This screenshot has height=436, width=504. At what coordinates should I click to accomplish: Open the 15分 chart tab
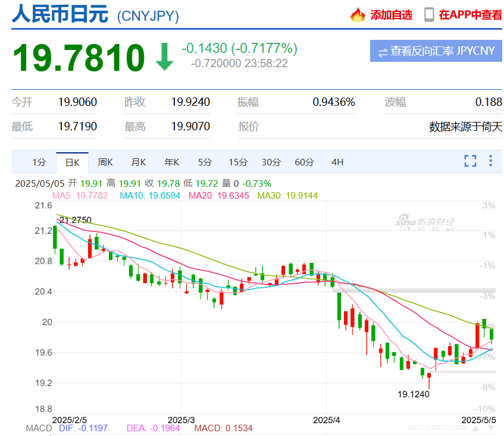[x=238, y=162]
